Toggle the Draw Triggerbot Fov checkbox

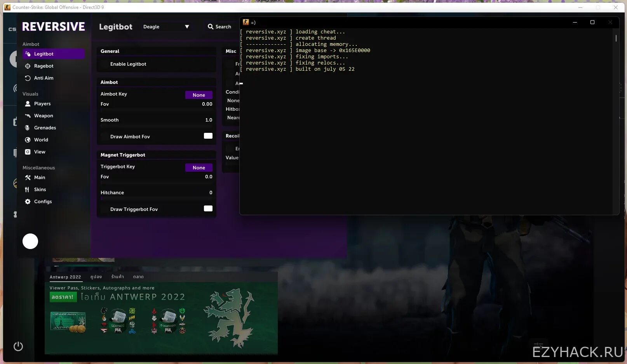coord(105,209)
